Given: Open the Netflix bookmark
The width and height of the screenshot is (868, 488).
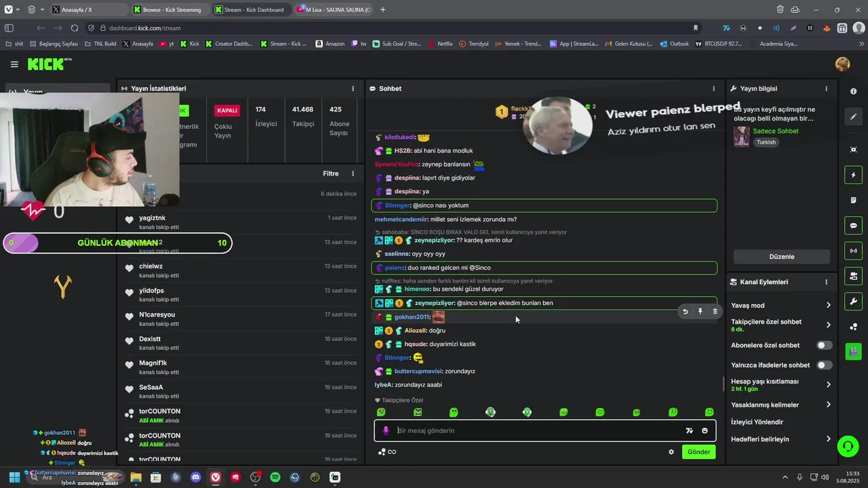Looking at the screenshot, I should pyautogui.click(x=440, y=43).
